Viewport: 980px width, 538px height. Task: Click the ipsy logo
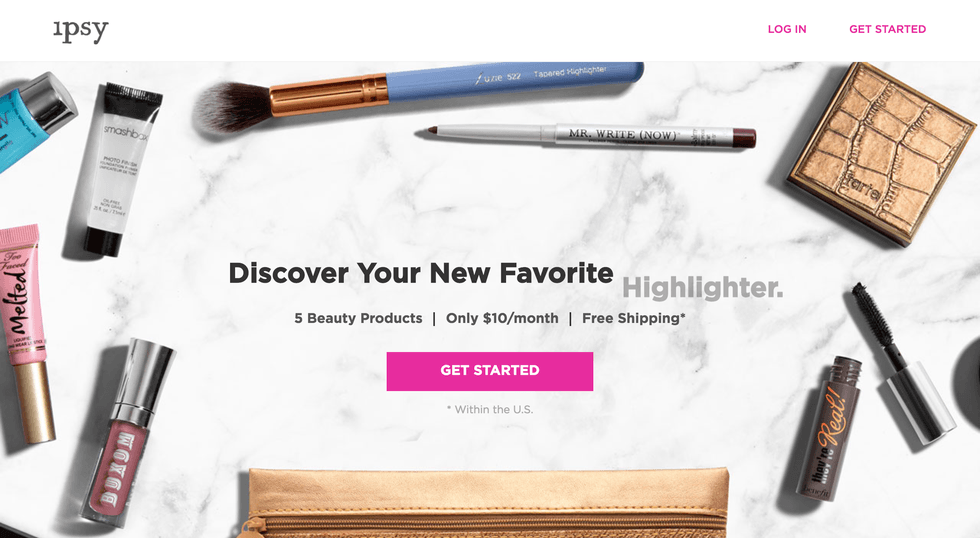point(81,31)
